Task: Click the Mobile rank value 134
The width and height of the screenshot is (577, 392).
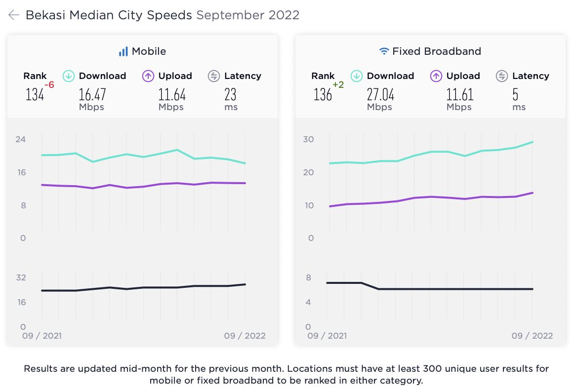Action: pos(35,94)
